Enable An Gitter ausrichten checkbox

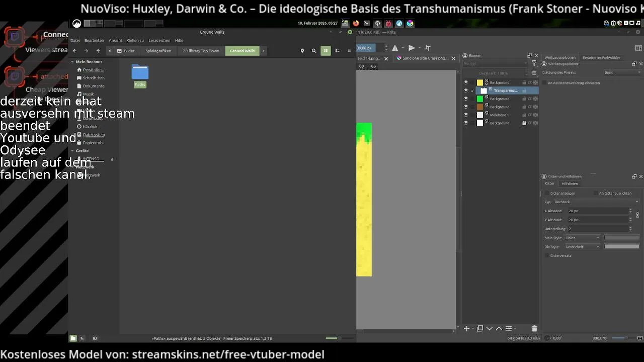coord(596,193)
